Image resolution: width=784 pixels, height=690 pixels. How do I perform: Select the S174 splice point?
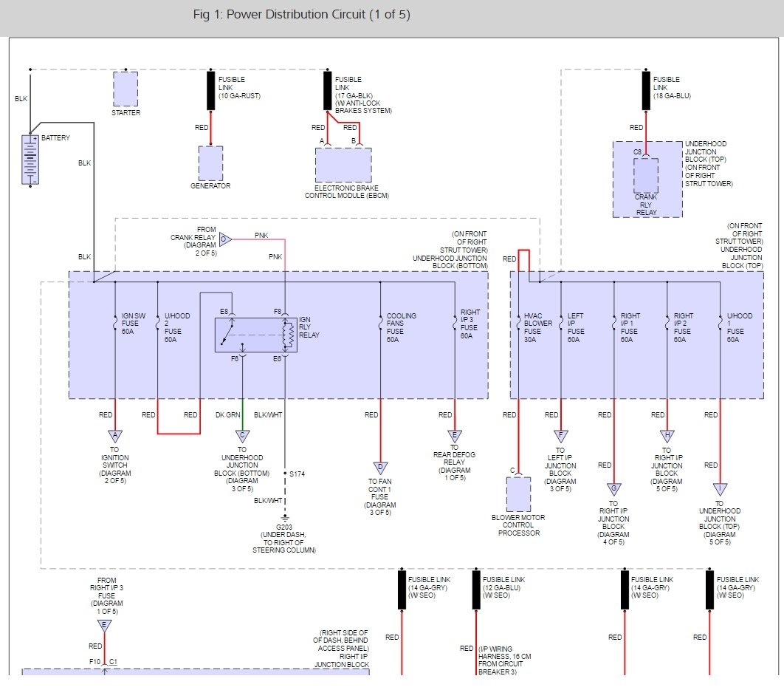[285, 474]
